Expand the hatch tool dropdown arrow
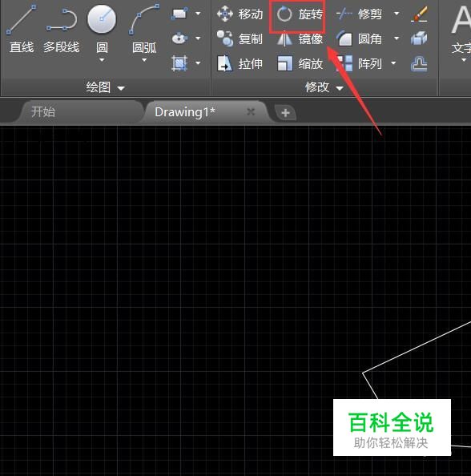 click(x=198, y=63)
